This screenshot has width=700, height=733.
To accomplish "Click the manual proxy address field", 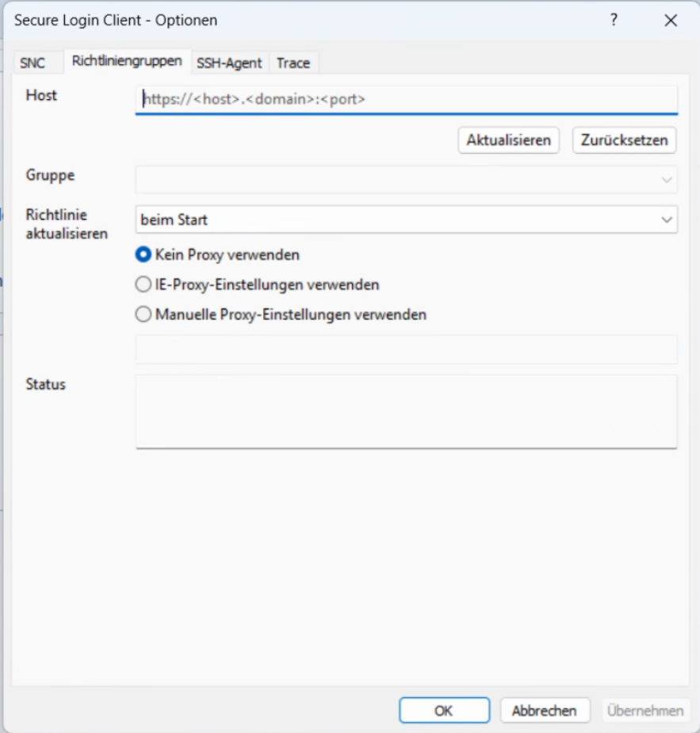I will [x=406, y=349].
